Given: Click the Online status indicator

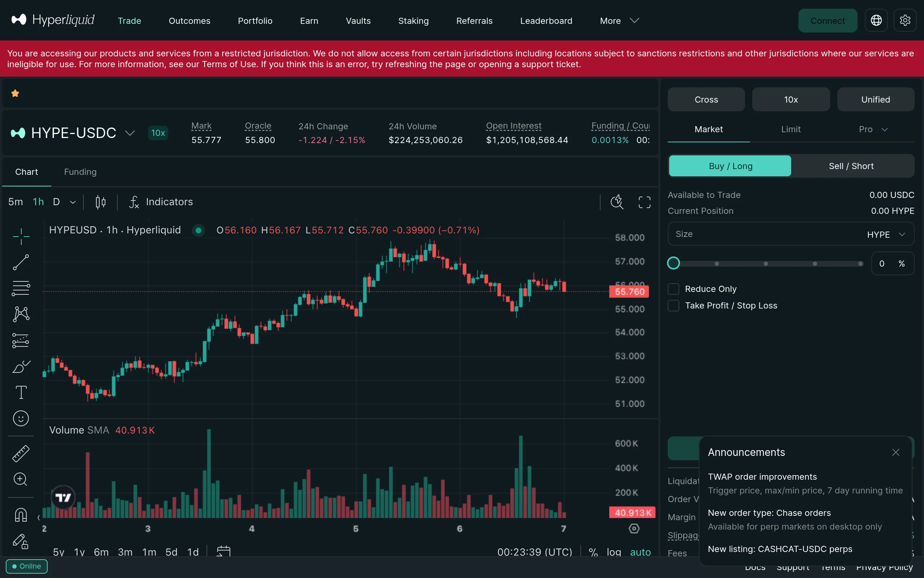Looking at the screenshot, I should (x=26, y=566).
